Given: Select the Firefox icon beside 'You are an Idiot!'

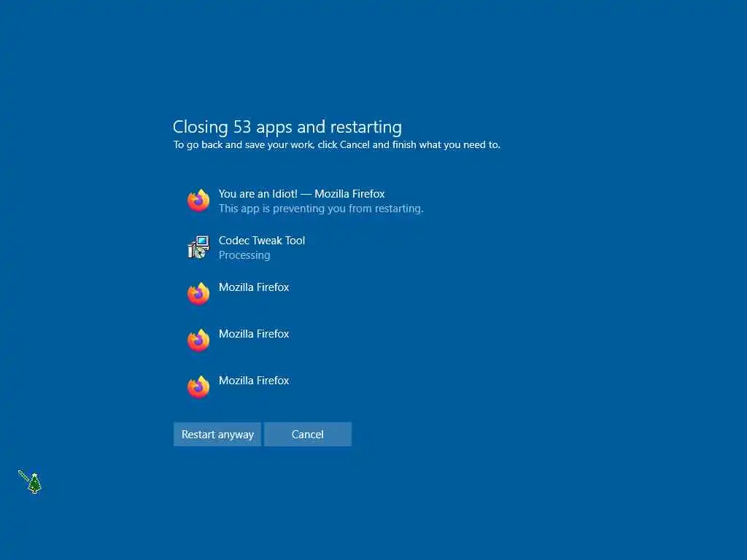Looking at the screenshot, I should (x=198, y=201).
